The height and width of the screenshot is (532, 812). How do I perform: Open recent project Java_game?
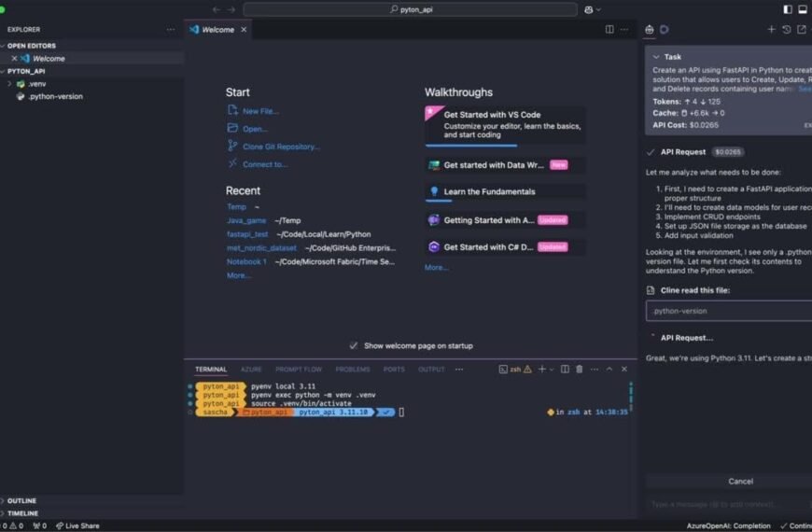click(x=246, y=220)
